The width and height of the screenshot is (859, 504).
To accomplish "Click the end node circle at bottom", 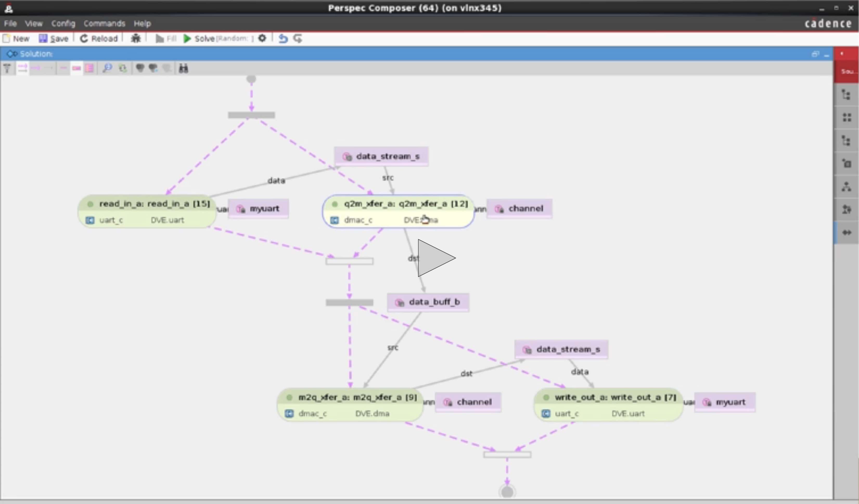I will click(507, 492).
